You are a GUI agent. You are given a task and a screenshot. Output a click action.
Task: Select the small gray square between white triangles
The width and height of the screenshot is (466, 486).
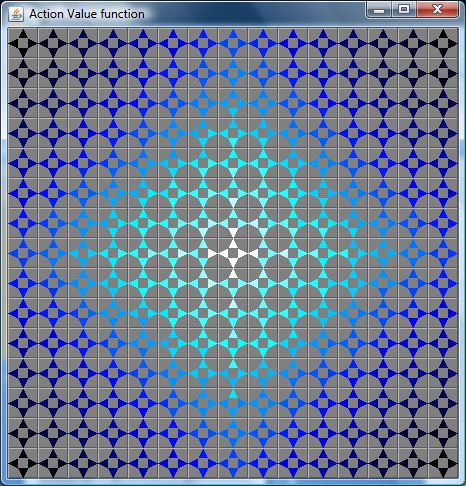[x=233, y=253]
